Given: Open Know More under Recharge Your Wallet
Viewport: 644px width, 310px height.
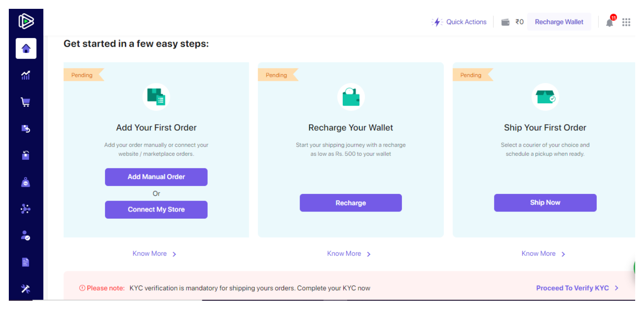Looking at the screenshot, I should (344, 253).
